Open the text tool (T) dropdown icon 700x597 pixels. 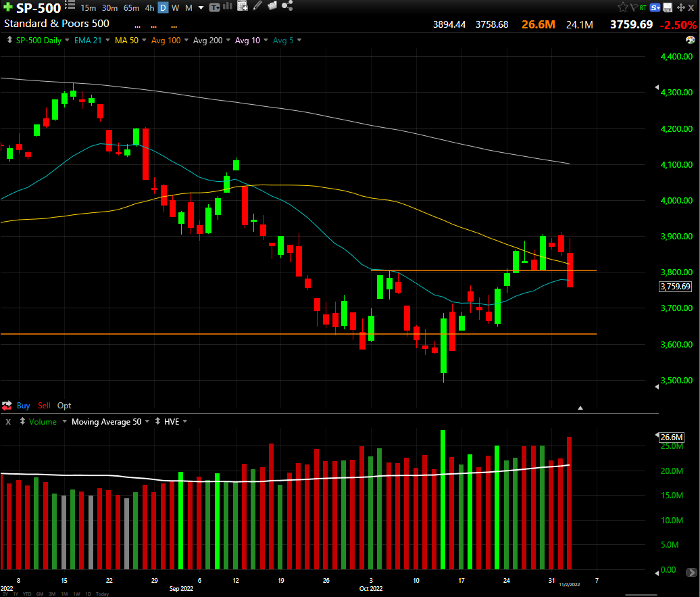(x=215, y=7)
